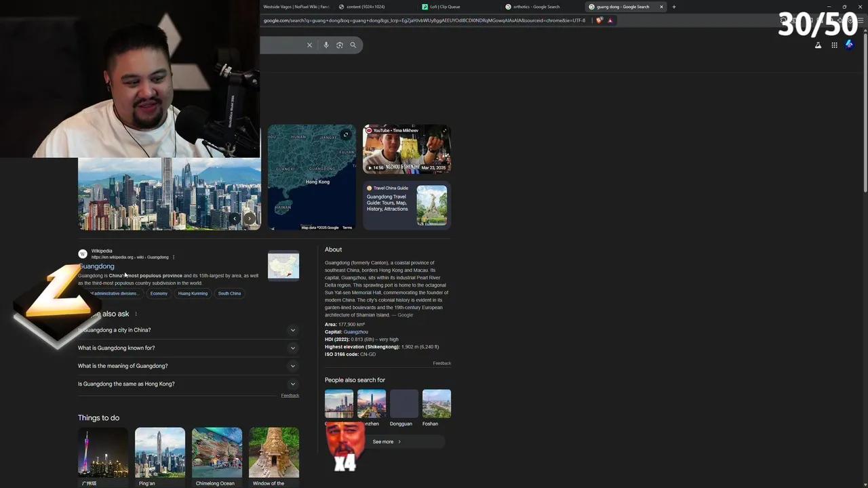Expand "What is Guangdong known for?" question

coord(293,348)
